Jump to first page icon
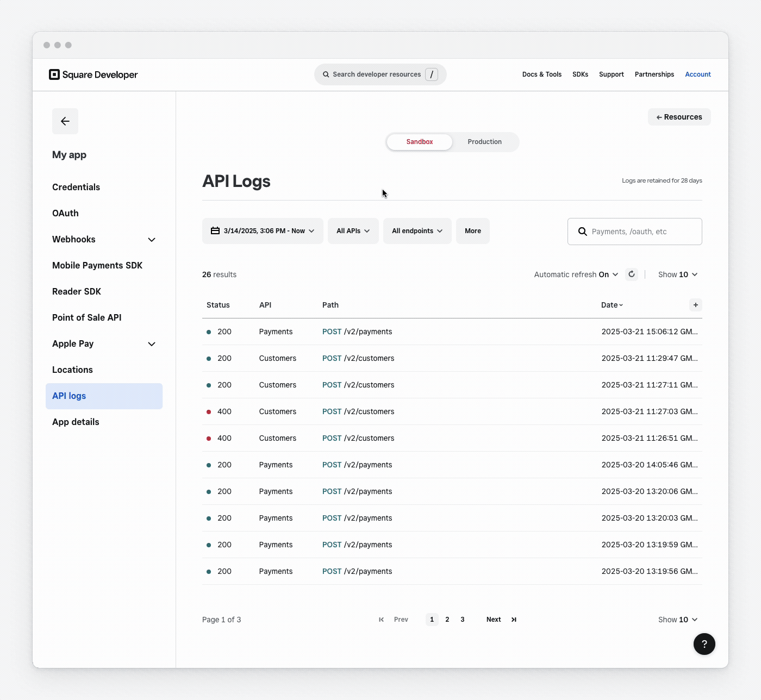This screenshot has width=761, height=700. click(382, 620)
